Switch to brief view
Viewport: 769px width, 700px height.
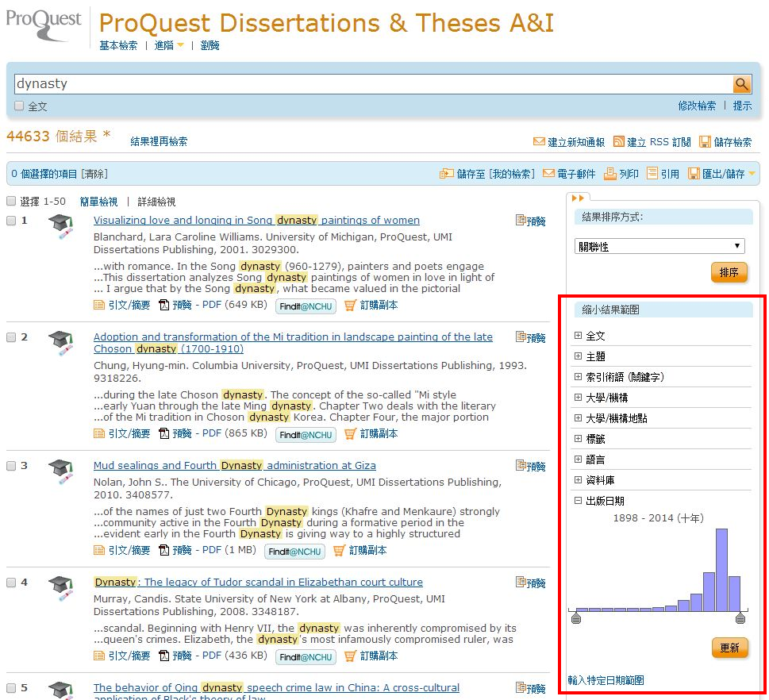pos(98,202)
